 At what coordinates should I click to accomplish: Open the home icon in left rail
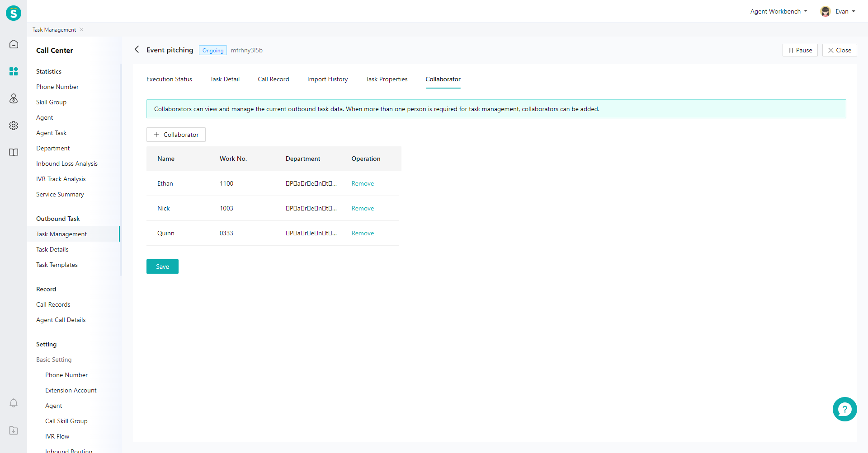click(14, 44)
